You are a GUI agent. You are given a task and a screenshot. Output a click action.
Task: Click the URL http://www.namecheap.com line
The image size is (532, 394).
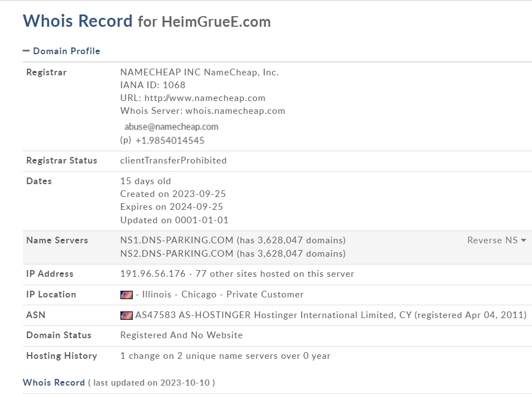pos(193,98)
